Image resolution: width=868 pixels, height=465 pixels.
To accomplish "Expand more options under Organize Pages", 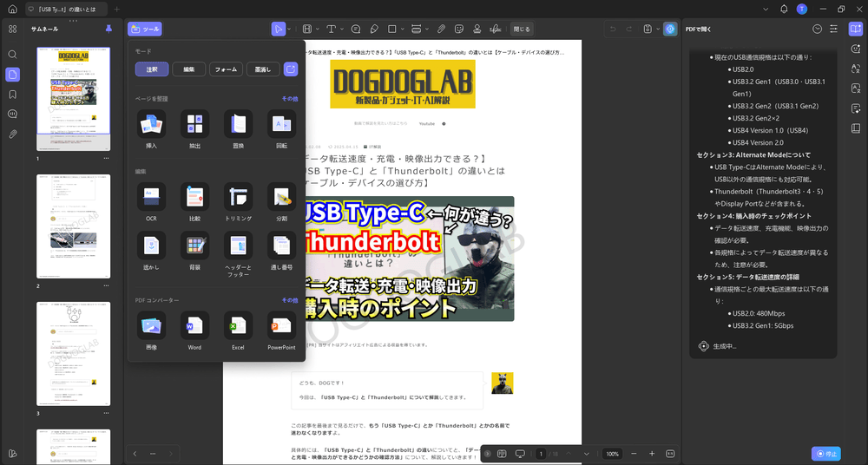I will tap(289, 99).
